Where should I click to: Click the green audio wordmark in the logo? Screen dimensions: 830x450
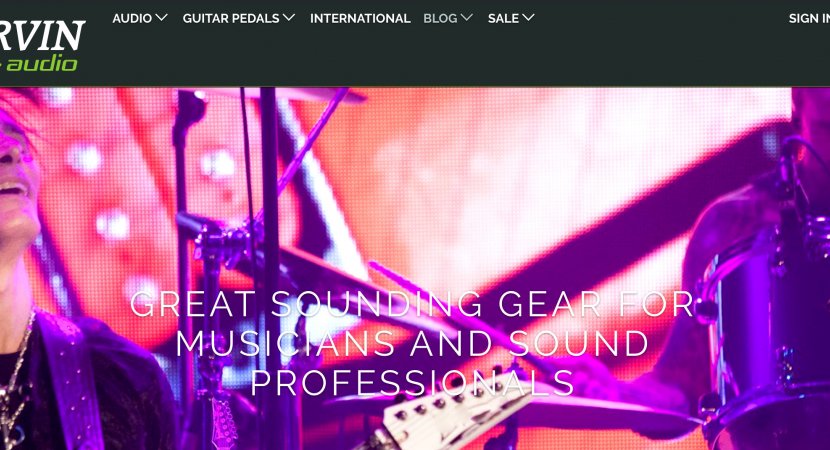40,64
